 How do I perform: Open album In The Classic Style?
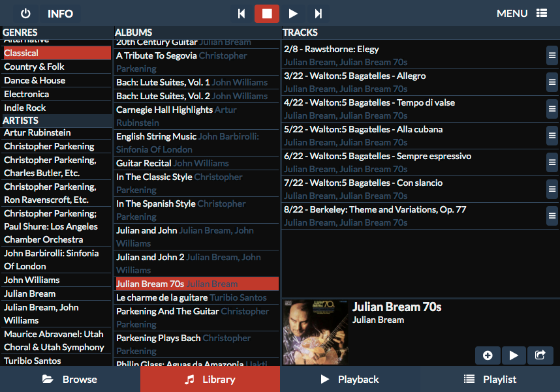pos(197,183)
